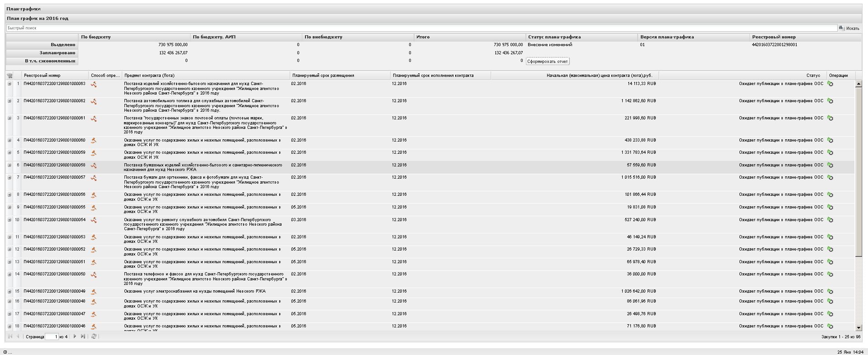Jump to last page in pager

click(x=83, y=336)
